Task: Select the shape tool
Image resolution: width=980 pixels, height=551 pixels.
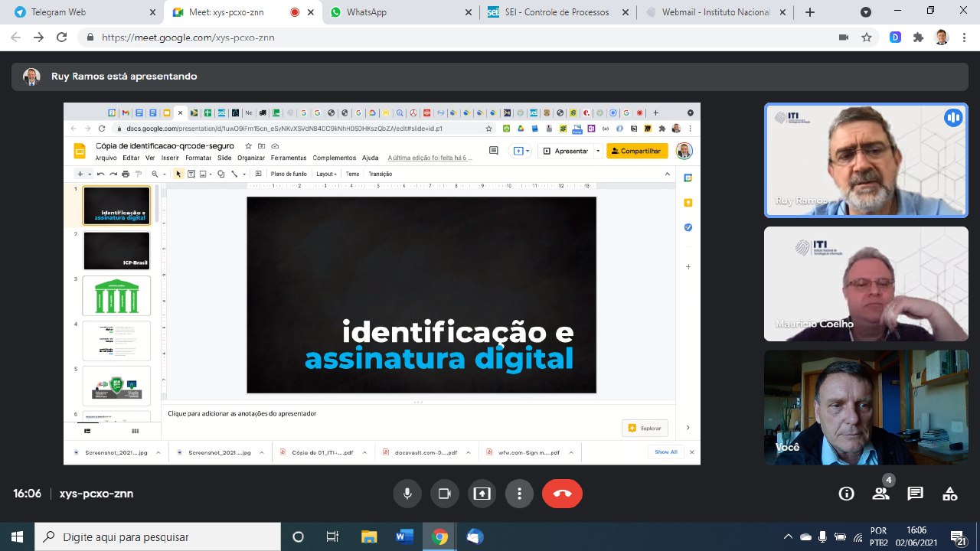Action: (221, 174)
